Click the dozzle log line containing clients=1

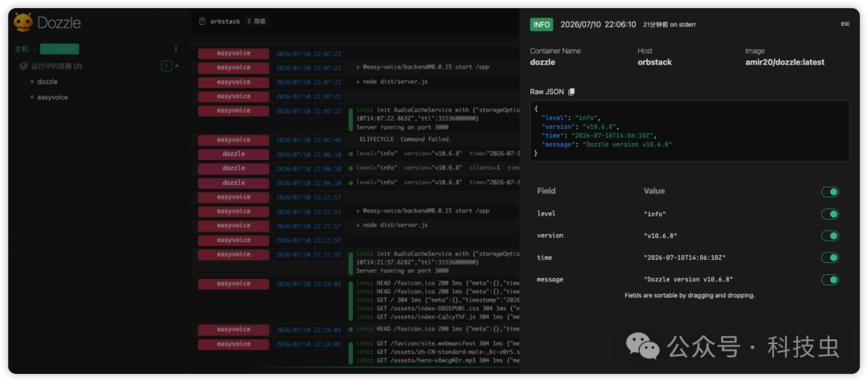437,168
